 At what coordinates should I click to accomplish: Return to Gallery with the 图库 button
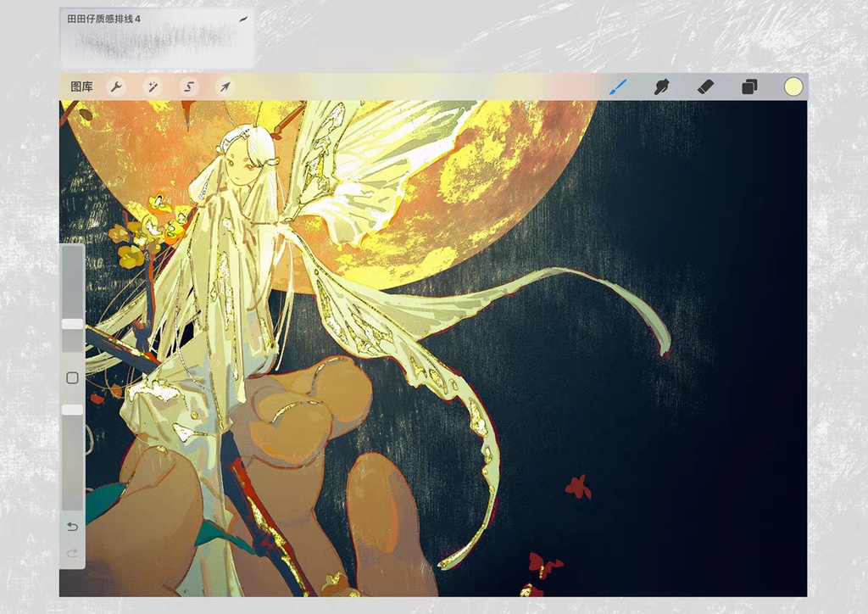(x=82, y=86)
